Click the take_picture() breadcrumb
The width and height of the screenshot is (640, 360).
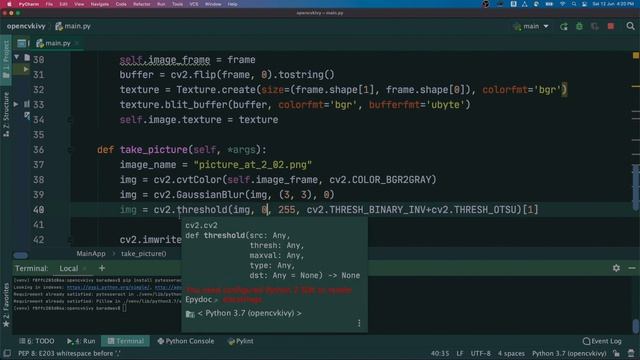pyautogui.click(x=143, y=253)
